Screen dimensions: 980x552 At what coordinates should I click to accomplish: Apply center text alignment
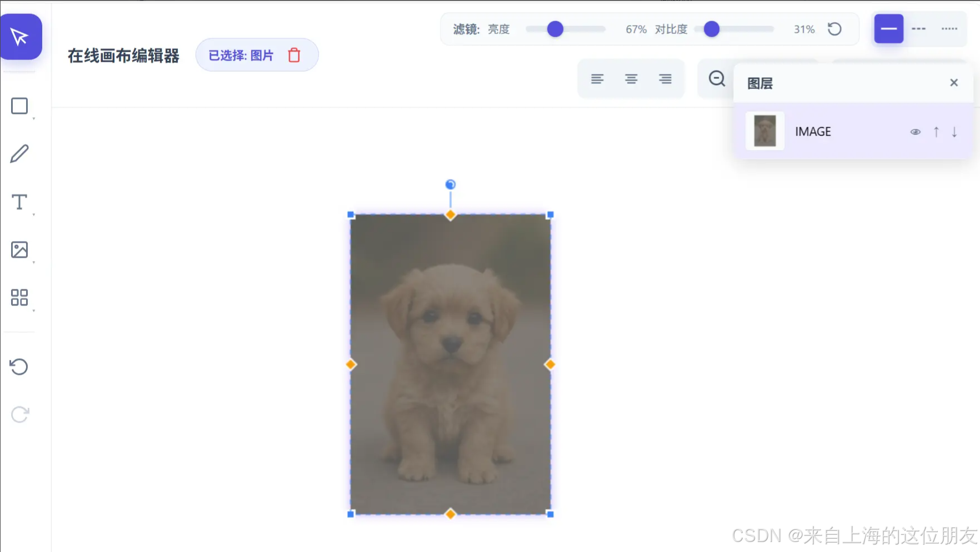(631, 79)
